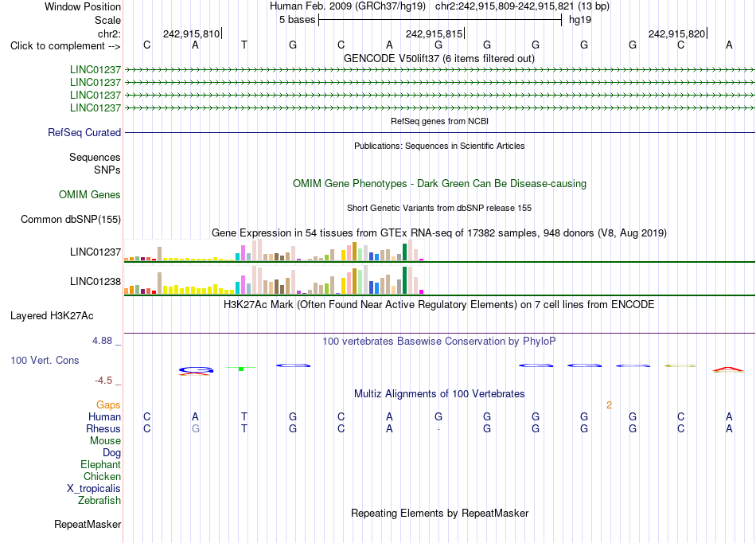
Task: Click the LINC01237 GTEx expression bar chart
Action: [x=274, y=250]
